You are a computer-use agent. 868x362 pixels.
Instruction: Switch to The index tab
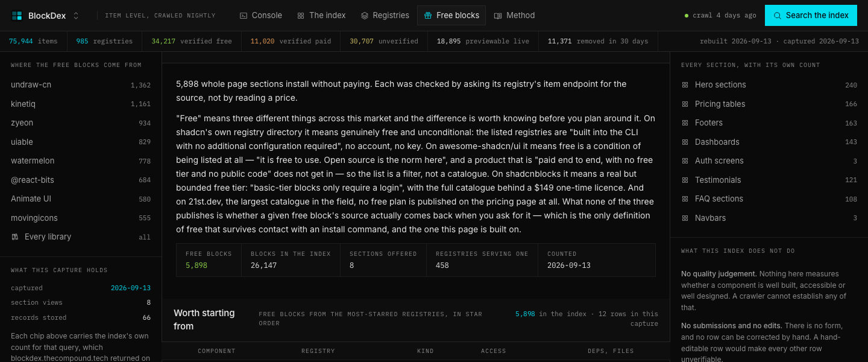point(321,16)
